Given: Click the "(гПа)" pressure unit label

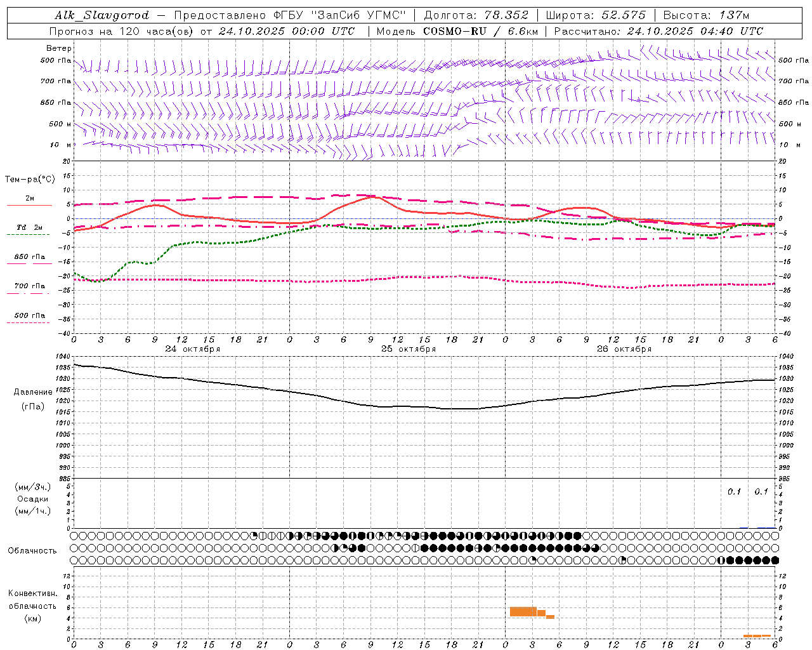Looking at the screenshot, I should [33, 407].
